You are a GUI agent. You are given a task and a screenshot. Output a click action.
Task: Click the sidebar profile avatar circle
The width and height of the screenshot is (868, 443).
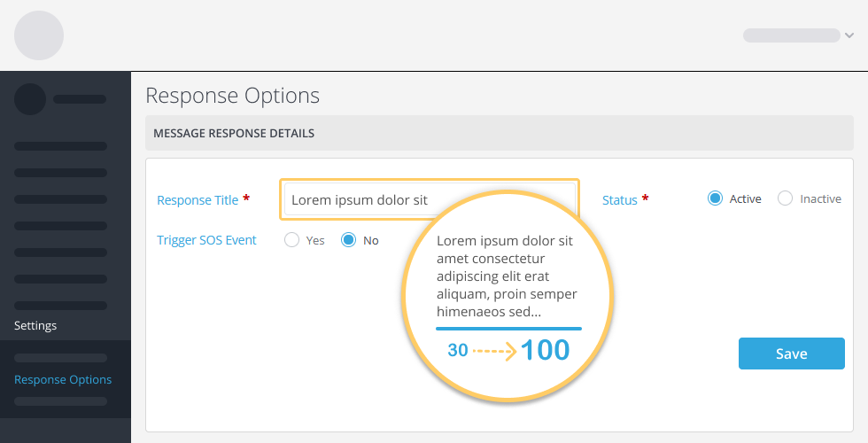point(30,99)
